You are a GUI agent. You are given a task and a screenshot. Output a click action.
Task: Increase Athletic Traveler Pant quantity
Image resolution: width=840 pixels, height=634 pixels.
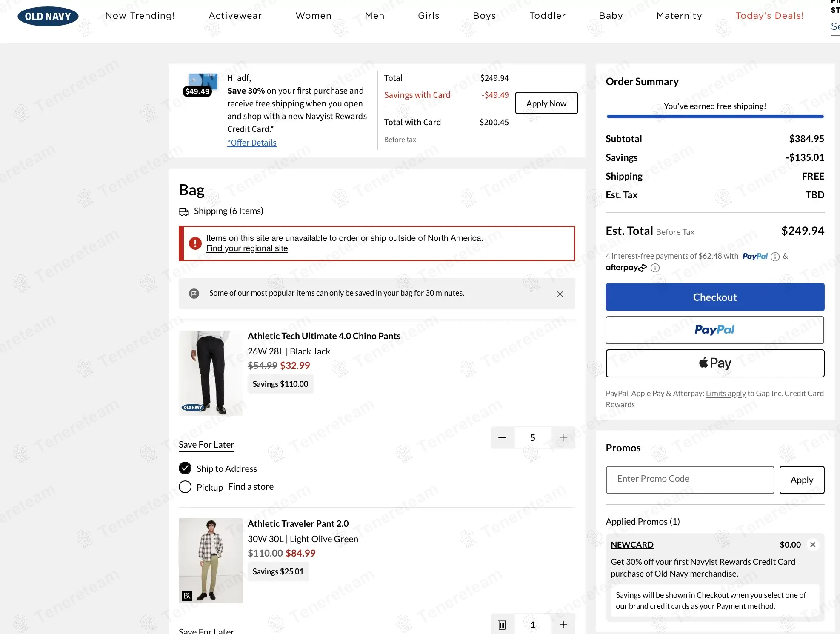pos(563,625)
